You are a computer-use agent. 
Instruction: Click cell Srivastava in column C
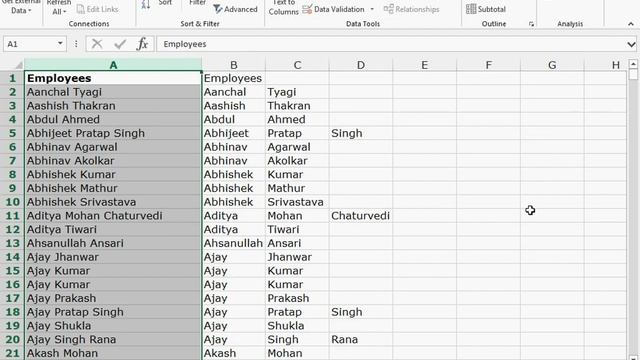pos(297,202)
